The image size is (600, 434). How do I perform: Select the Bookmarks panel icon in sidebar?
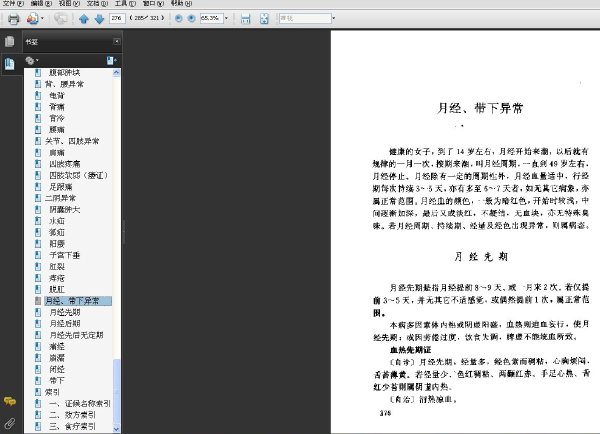(10, 64)
